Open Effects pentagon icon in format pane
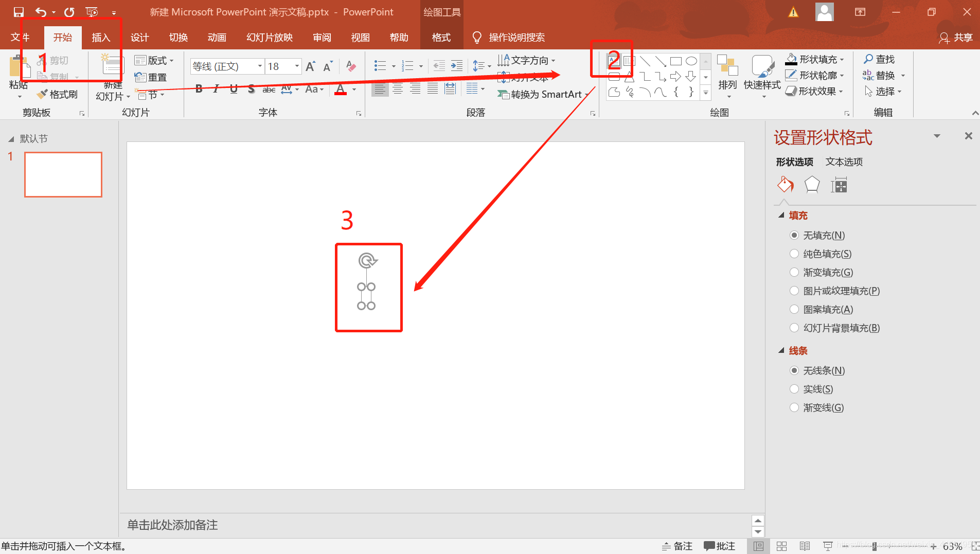 coord(812,184)
